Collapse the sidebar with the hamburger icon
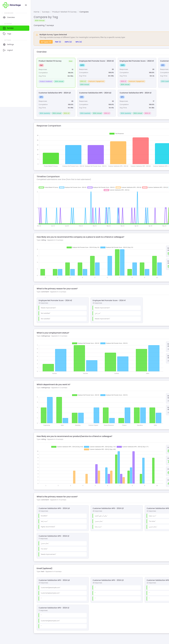169x644 pixels. [x=26, y=5]
